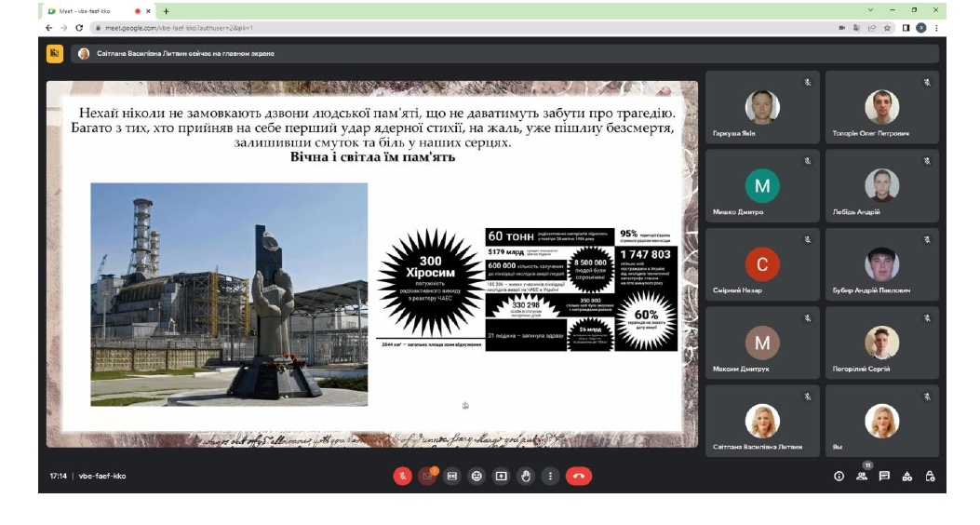Toggle closed captions
980x525 pixels.
[x=452, y=477]
